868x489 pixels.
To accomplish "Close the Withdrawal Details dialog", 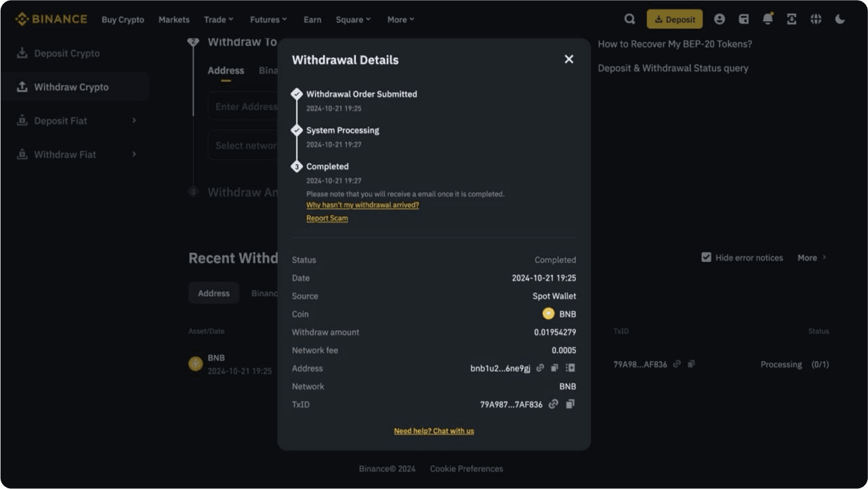I will click(x=569, y=59).
